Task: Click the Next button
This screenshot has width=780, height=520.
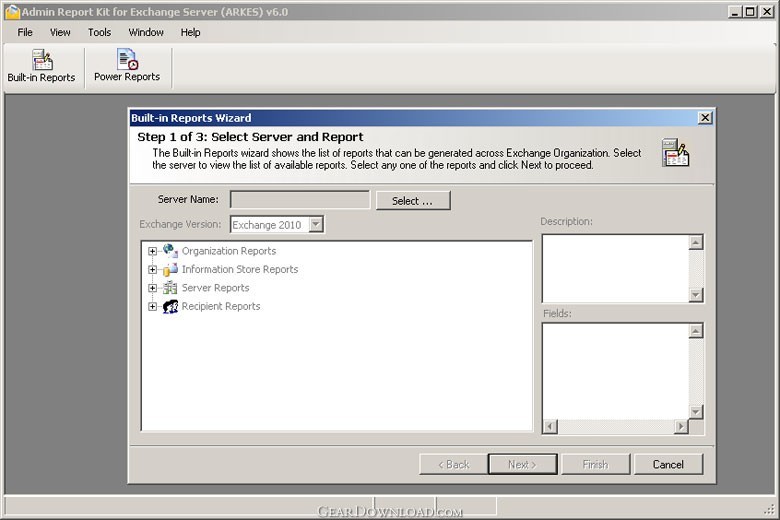Action: pos(522,464)
